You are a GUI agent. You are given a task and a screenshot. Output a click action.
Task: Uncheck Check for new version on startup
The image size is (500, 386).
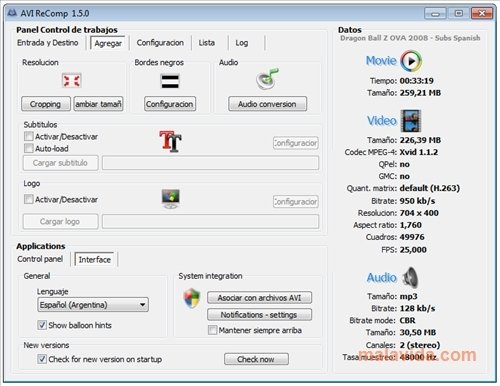coord(42,359)
